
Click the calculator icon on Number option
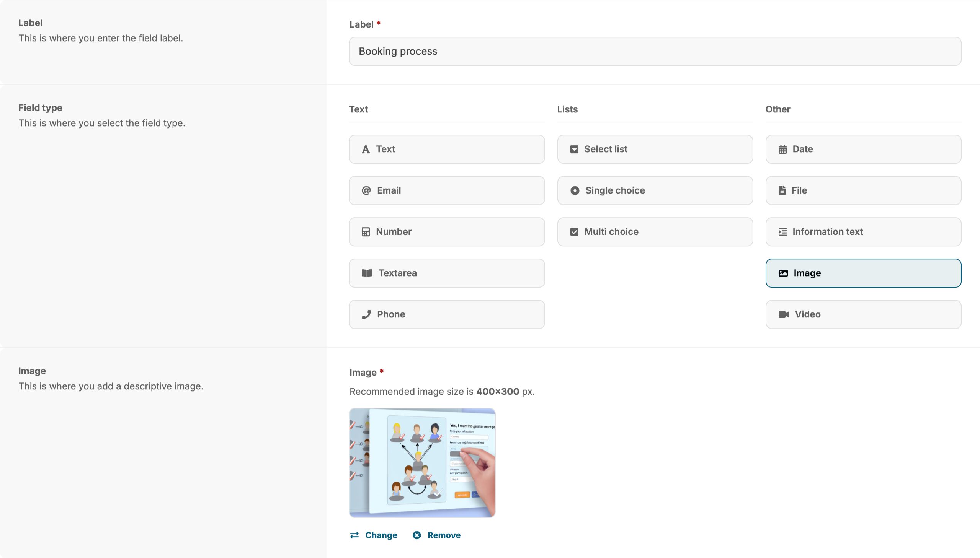click(366, 232)
